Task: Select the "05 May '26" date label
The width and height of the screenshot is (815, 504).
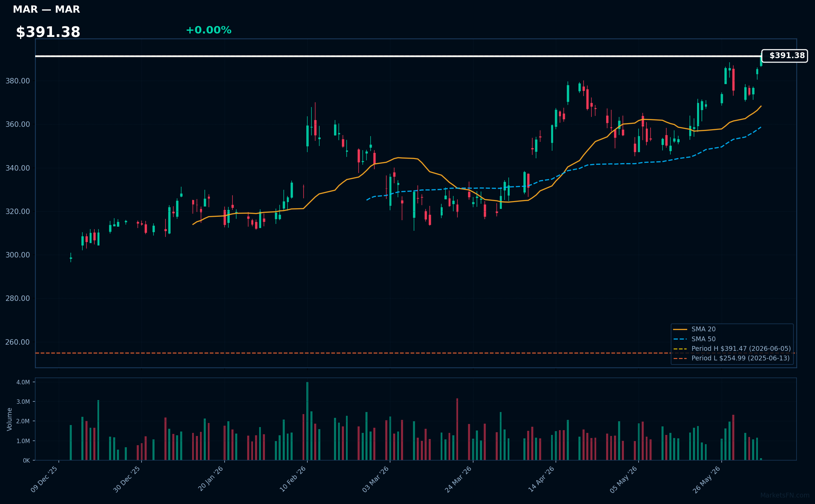Action: [624, 479]
